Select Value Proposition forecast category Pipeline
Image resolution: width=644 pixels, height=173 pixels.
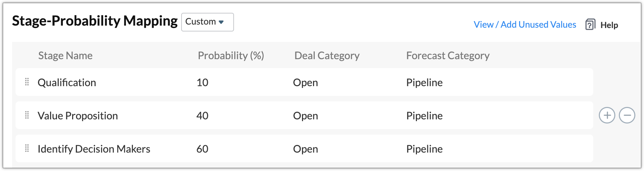point(424,116)
